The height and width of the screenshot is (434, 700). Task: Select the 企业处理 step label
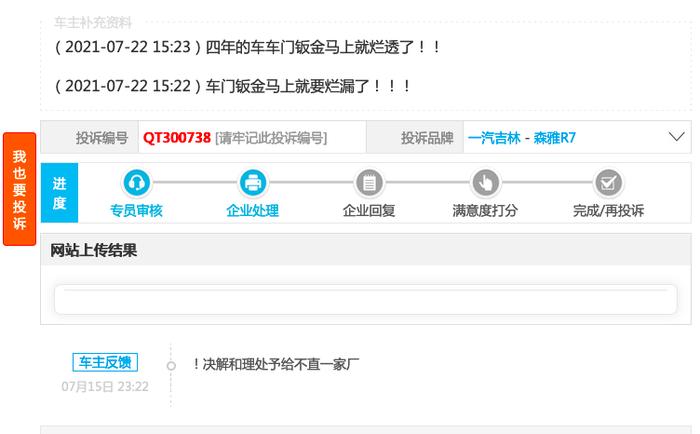click(x=253, y=210)
